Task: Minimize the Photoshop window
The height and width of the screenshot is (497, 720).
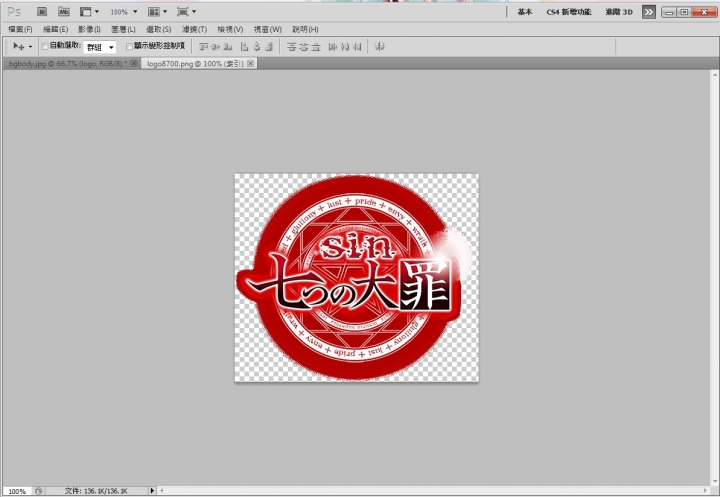Action: [x=669, y=12]
